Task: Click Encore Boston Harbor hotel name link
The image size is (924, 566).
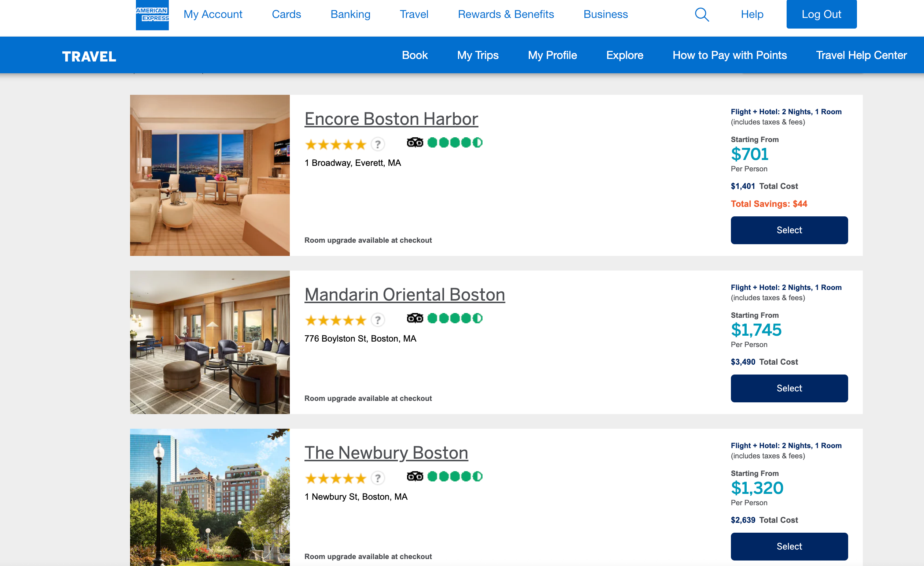Action: 391,119
